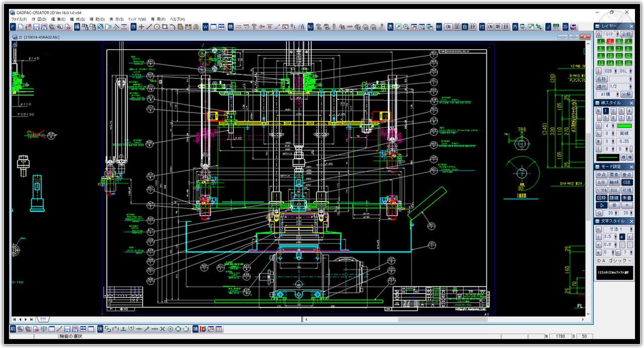
Task: Toggle layer 1 in layer panel
Action: point(601,41)
